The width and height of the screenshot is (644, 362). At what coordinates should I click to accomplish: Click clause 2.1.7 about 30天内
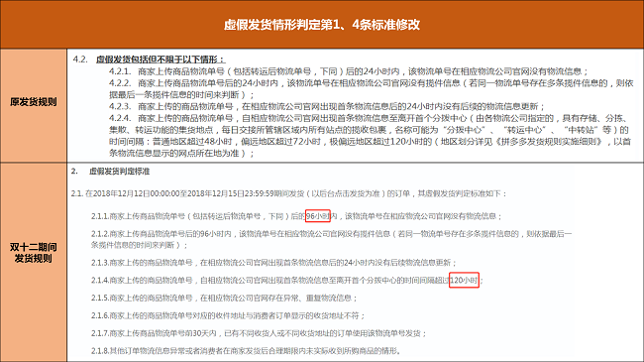tap(259, 333)
